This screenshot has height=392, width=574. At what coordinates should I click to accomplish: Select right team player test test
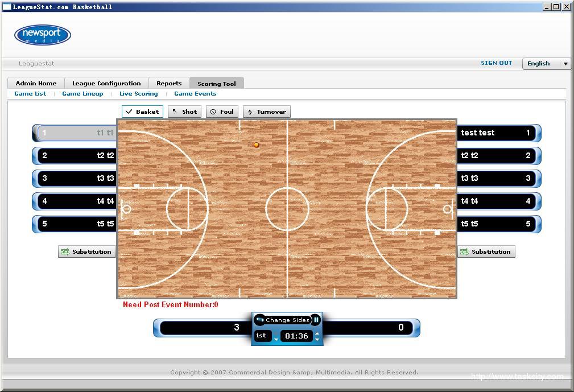coord(496,133)
